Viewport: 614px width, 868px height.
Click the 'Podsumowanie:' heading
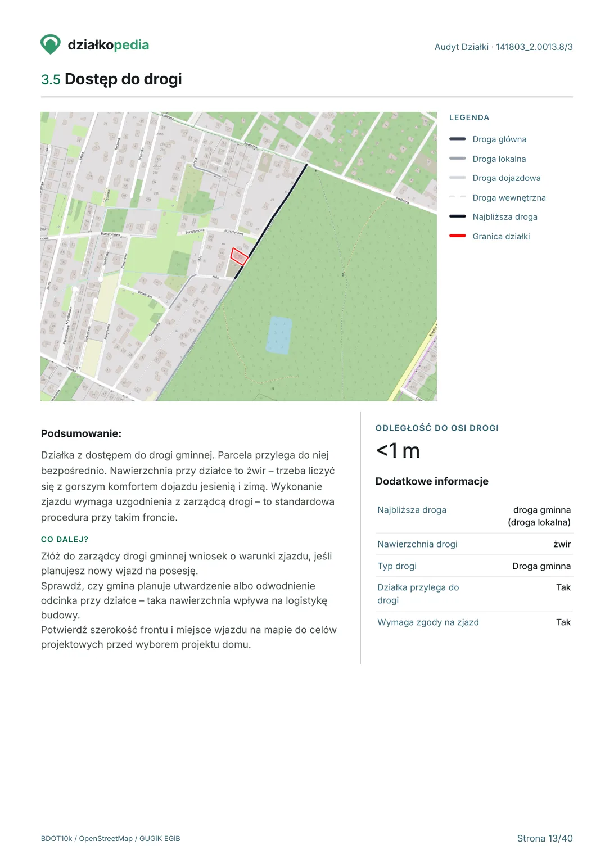(81, 433)
